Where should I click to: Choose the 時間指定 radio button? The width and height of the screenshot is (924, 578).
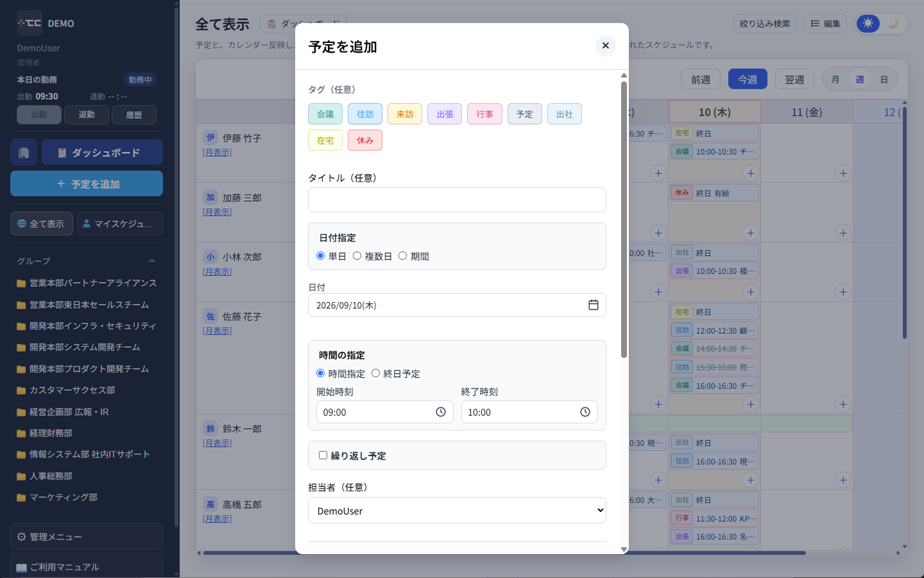[321, 373]
